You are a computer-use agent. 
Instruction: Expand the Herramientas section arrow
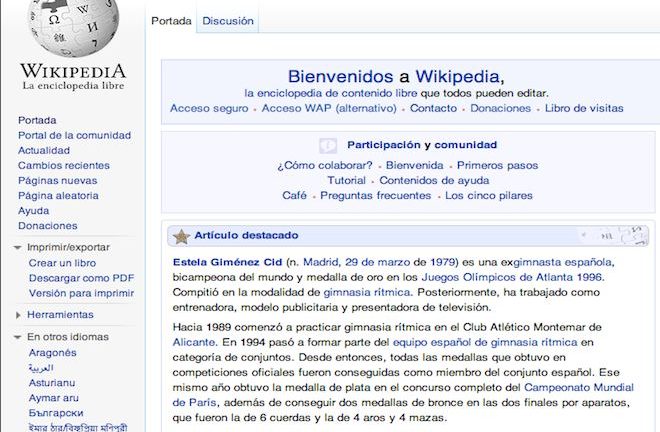click(18, 315)
